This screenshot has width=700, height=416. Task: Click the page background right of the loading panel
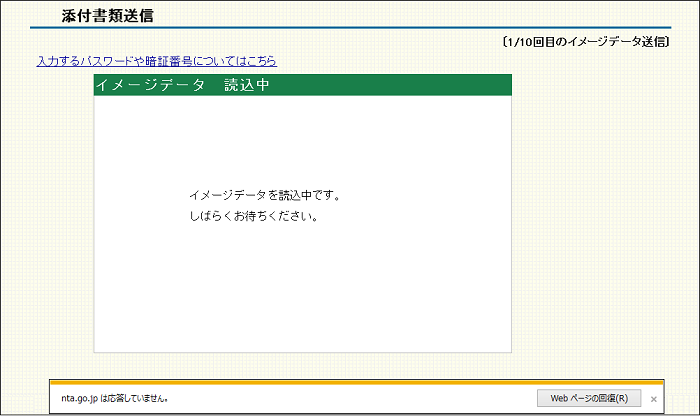coord(600,220)
